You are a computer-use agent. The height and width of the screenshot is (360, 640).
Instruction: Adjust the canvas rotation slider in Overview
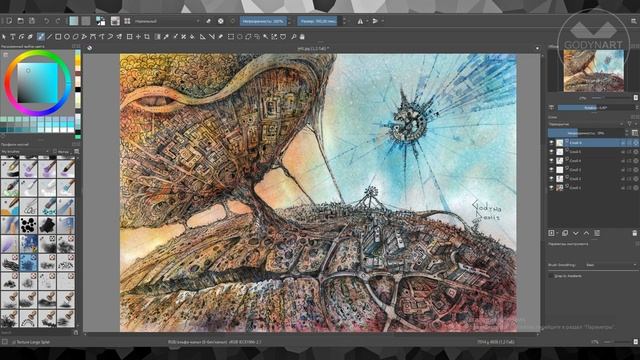point(597,108)
